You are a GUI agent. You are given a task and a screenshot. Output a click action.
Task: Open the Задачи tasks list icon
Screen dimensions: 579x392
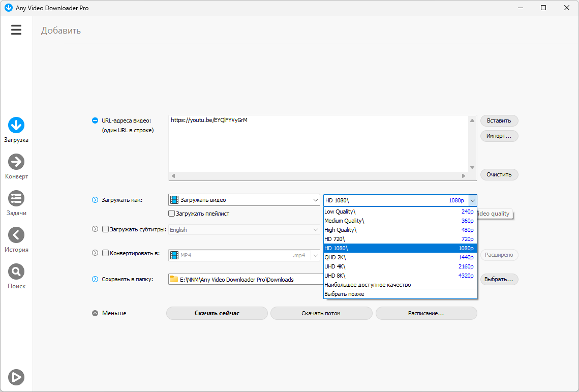click(x=16, y=198)
